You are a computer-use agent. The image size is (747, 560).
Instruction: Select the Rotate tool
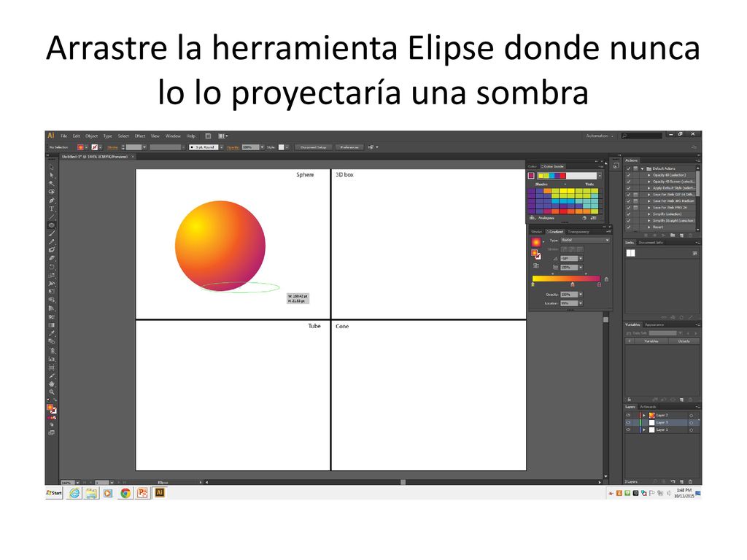(52, 266)
